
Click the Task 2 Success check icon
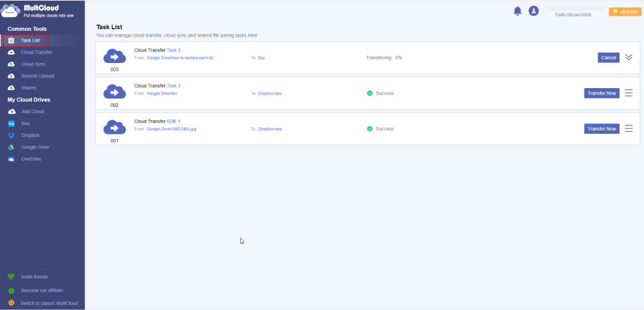click(x=370, y=93)
